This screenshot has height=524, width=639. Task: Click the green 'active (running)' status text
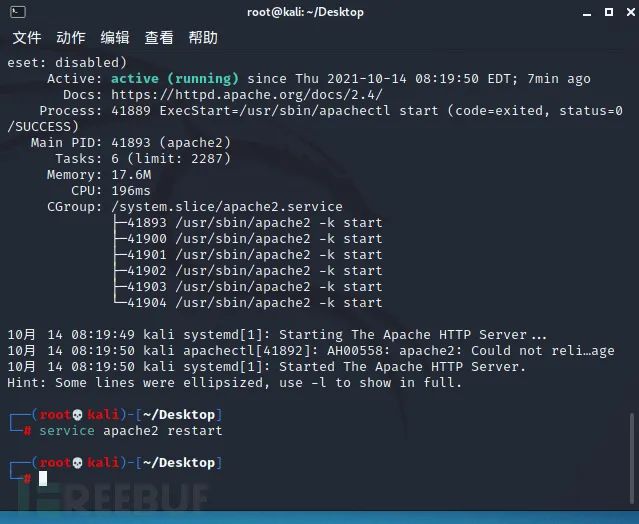pos(174,78)
